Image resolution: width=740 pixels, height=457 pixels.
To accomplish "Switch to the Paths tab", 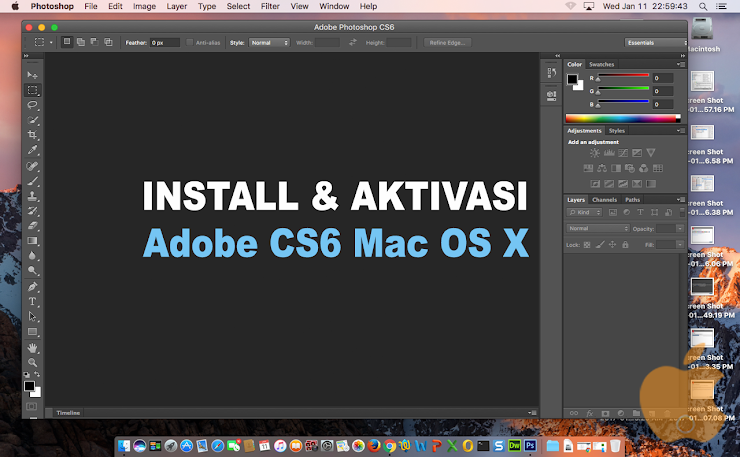I will coord(632,200).
